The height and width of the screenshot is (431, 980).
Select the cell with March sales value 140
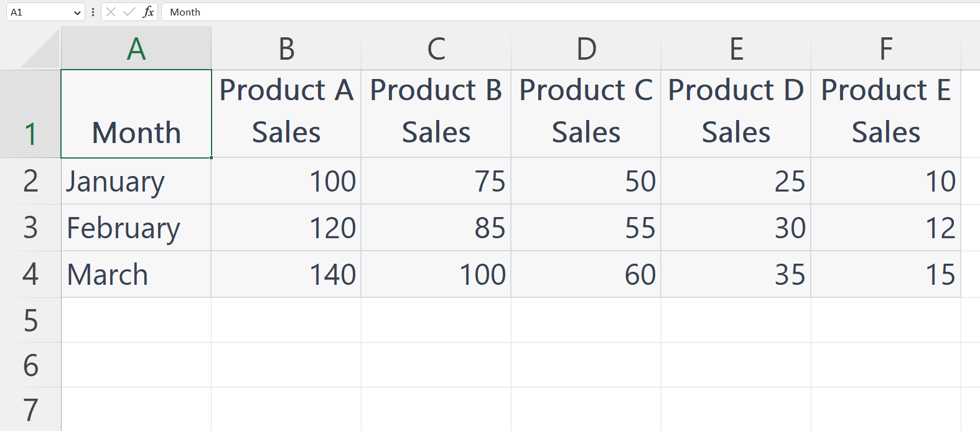[x=286, y=274]
